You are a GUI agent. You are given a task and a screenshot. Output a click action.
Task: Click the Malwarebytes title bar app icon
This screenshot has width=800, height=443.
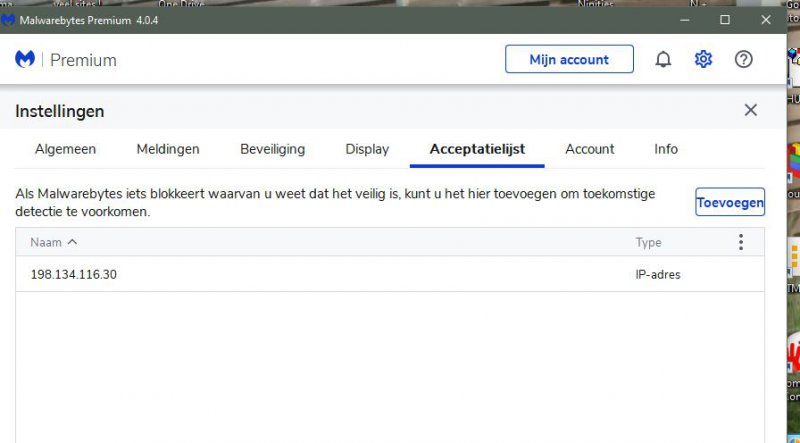[x=7, y=20]
